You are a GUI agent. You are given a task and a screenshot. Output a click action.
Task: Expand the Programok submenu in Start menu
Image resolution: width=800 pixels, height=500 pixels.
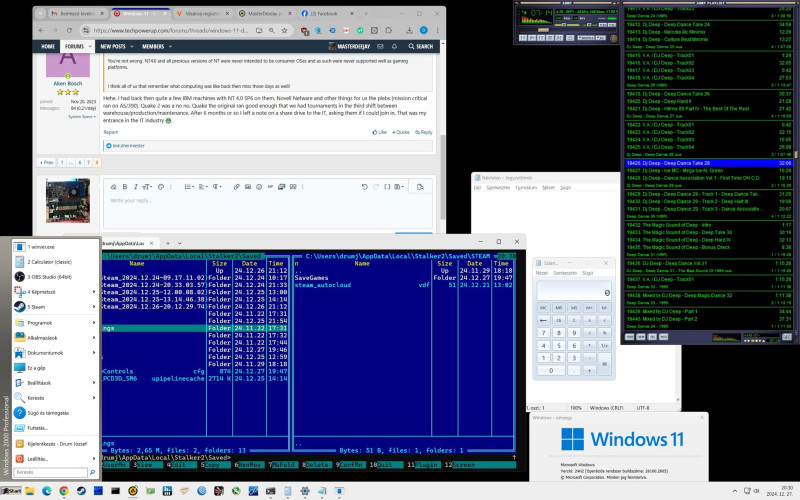[x=94, y=322]
